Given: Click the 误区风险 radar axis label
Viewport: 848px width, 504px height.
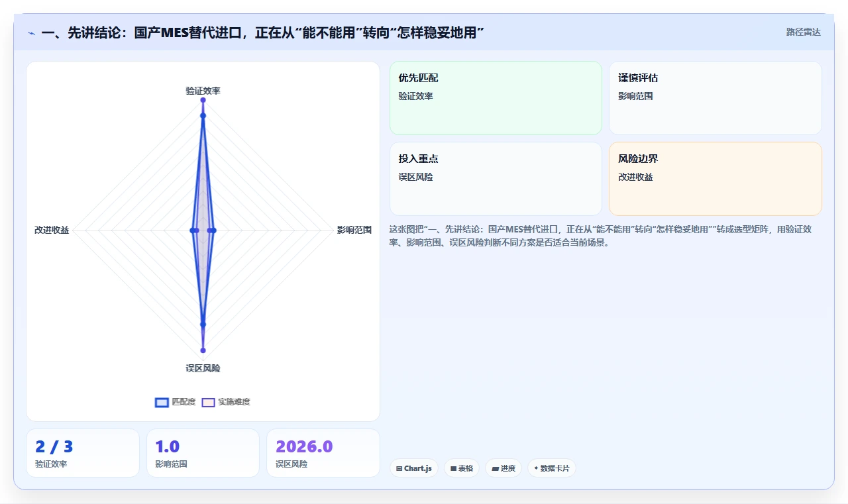Looking at the screenshot, I should point(203,368).
